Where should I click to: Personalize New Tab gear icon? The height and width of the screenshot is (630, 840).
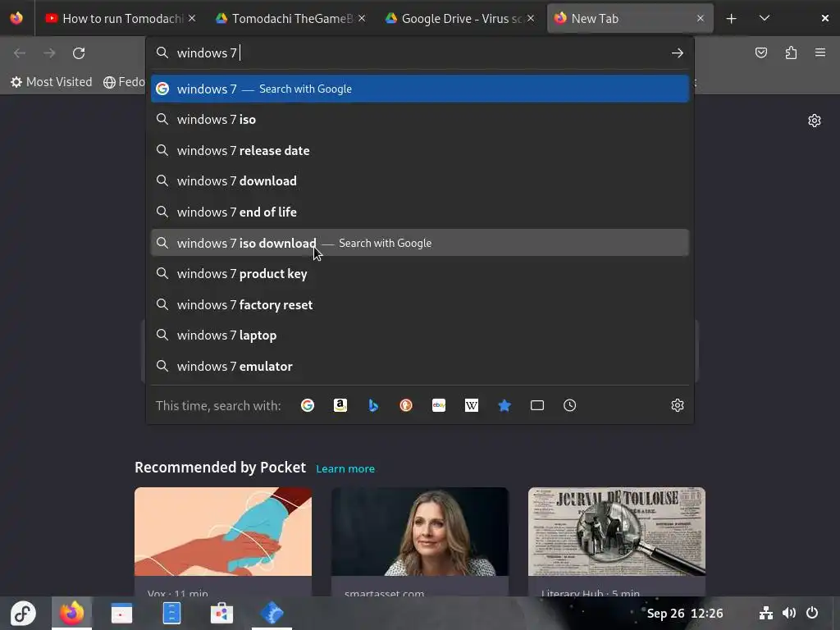[815, 121]
